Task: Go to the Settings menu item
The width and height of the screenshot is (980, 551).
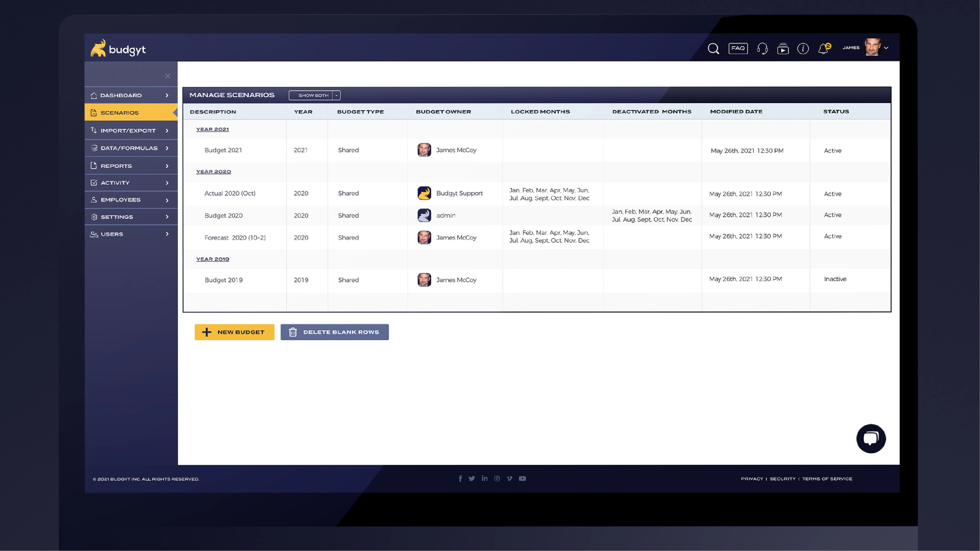Action: tap(117, 217)
